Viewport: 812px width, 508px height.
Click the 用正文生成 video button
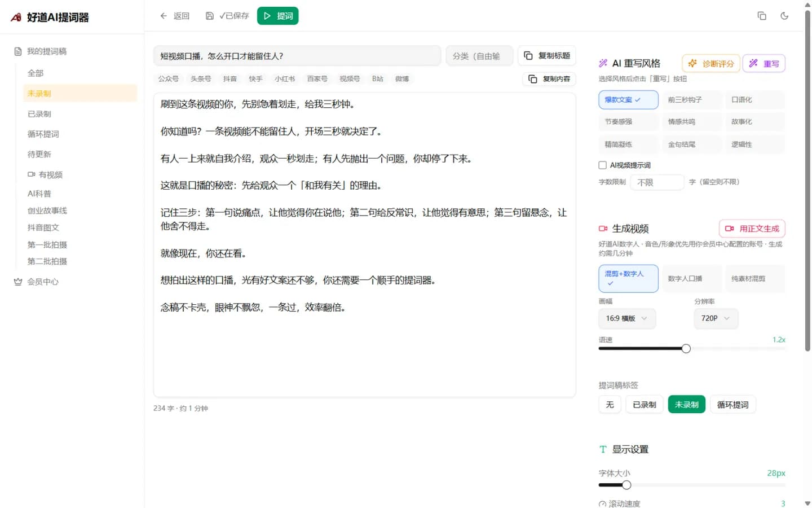click(752, 229)
